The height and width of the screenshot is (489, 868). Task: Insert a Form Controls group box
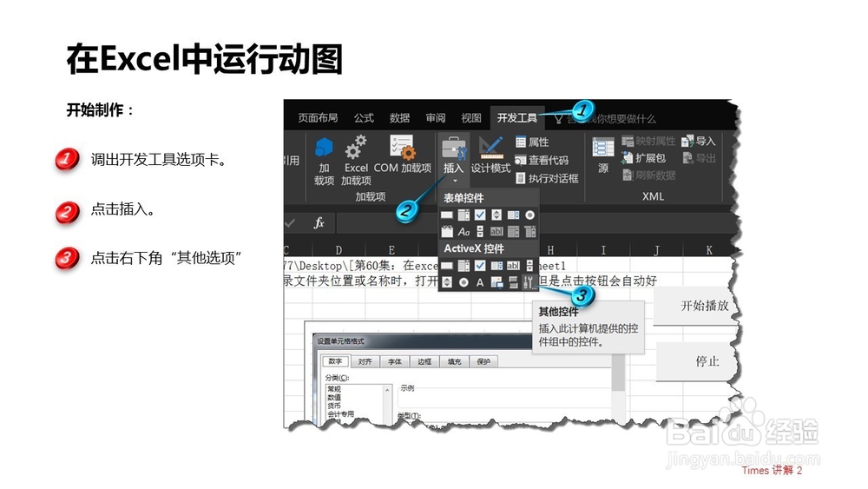(x=447, y=232)
